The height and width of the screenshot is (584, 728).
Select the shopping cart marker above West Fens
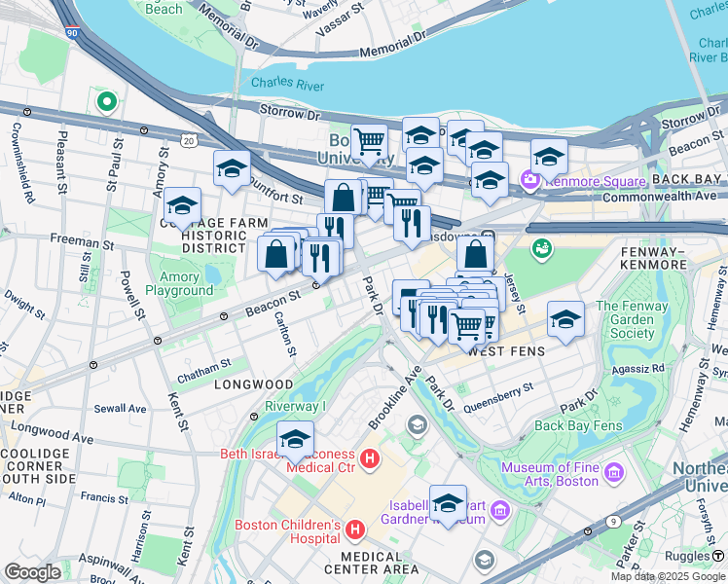(467, 328)
